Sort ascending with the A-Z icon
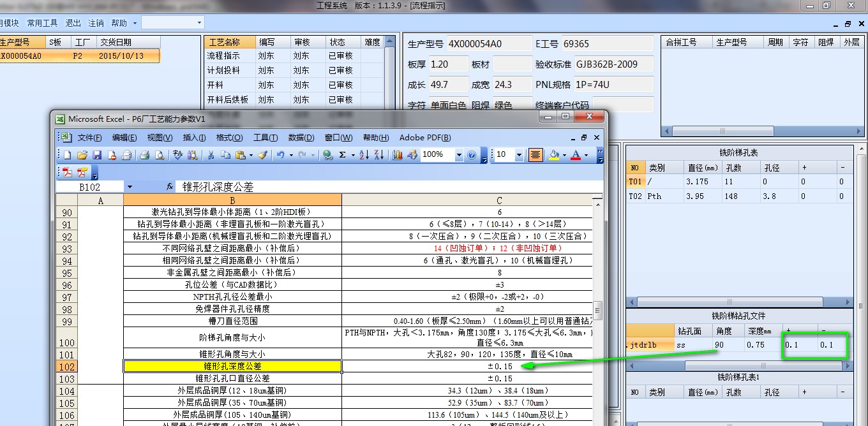868x426 pixels. [x=364, y=154]
